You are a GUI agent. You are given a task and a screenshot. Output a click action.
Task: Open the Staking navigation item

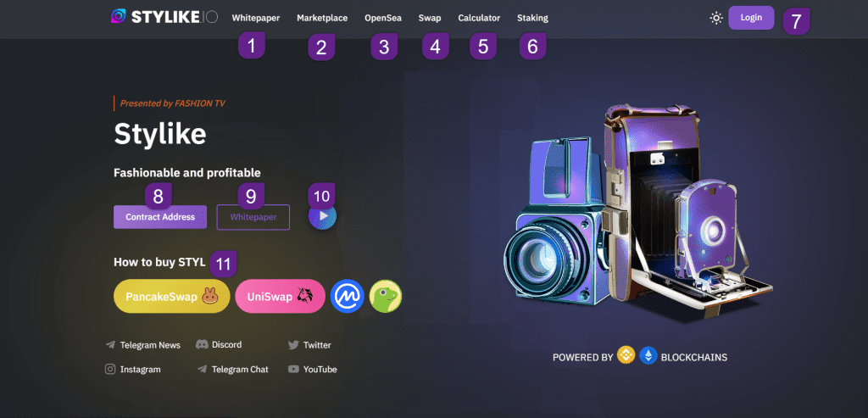click(532, 19)
